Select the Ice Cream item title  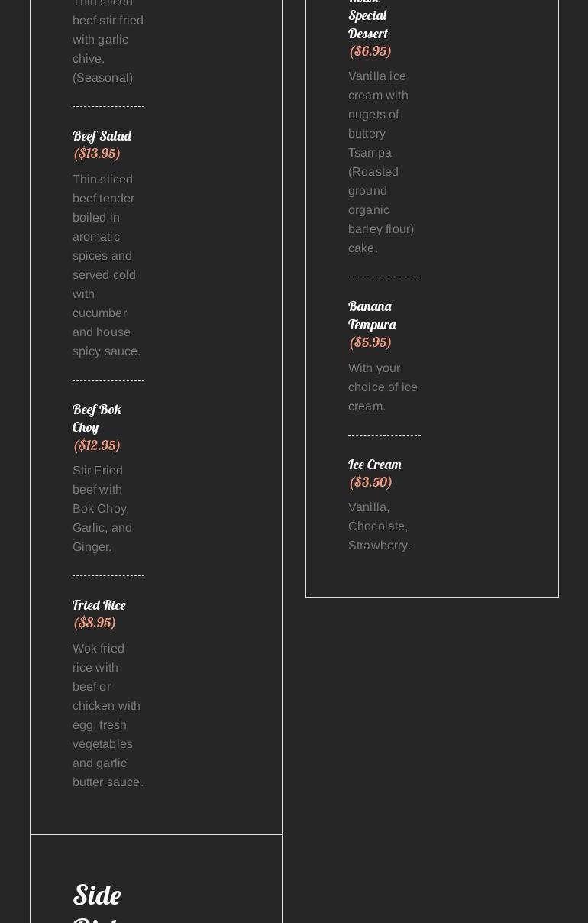click(x=375, y=465)
